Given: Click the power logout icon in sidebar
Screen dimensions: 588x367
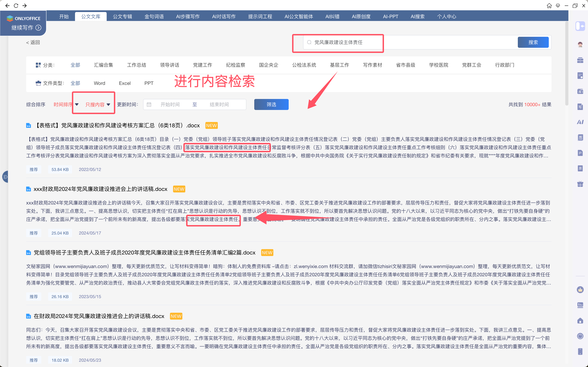Looking at the screenshot, I should pos(580,336).
